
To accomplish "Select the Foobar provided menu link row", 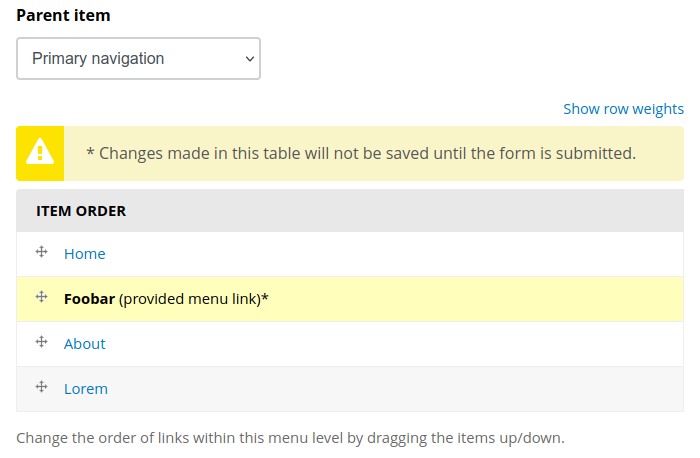I will 350,299.
